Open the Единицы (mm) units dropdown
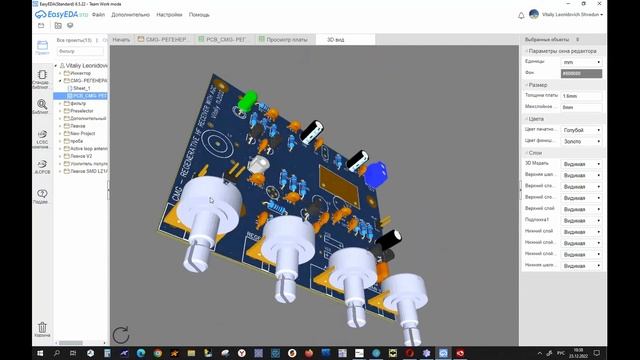This screenshot has height=360, width=640. point(581,62)
